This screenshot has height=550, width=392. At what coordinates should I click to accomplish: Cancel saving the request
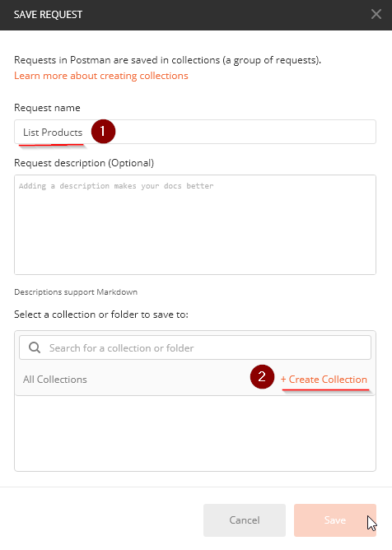click(245, 520)
